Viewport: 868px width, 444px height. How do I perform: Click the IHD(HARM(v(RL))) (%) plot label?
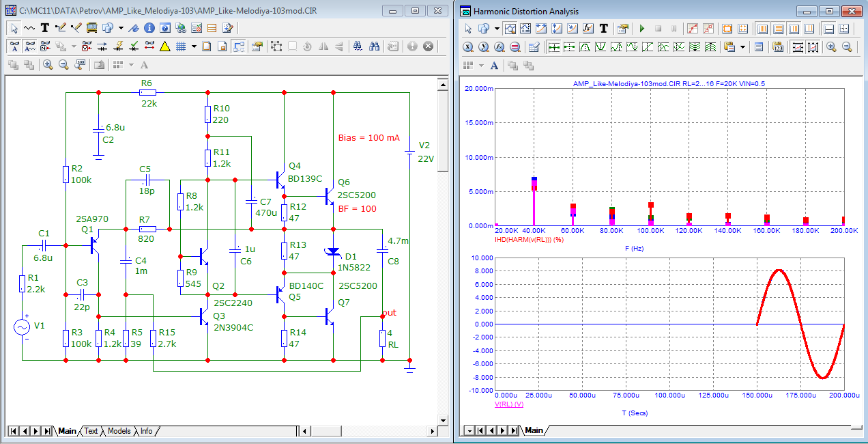tap(528, 240)
